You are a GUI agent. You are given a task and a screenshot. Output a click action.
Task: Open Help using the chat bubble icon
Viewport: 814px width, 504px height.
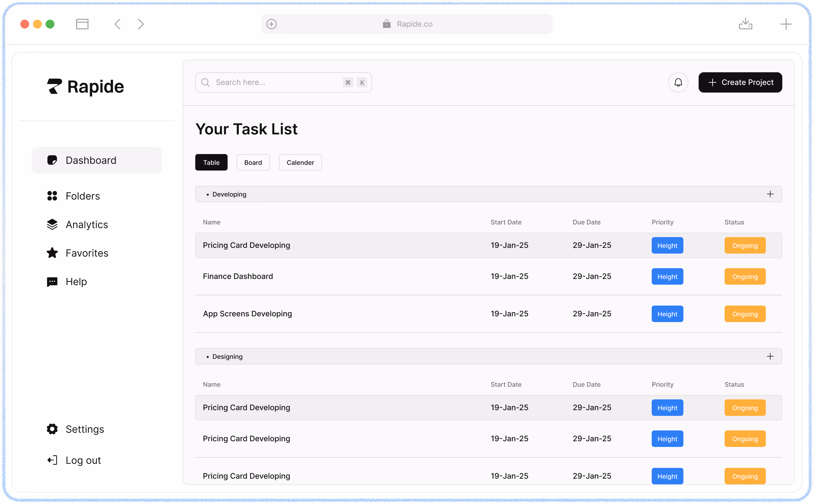point(52,281)
